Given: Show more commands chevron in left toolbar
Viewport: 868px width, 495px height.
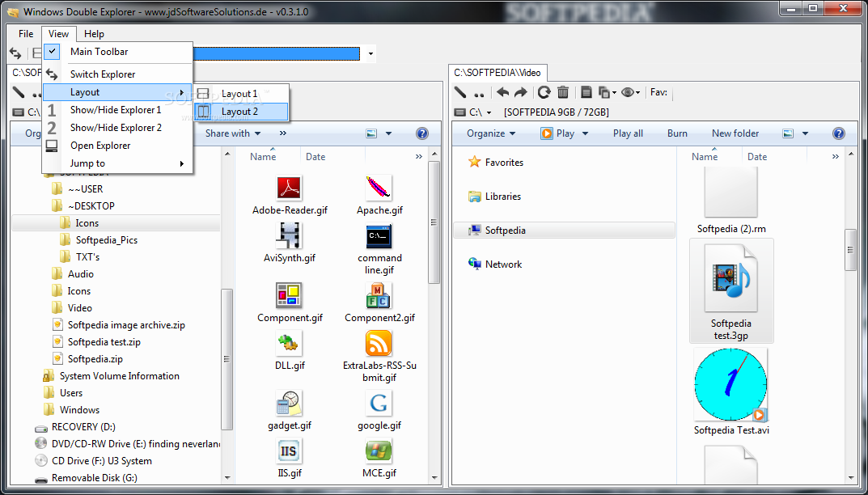Looking at the screenshot, I should pyautogui.click(x=283, y=133).
